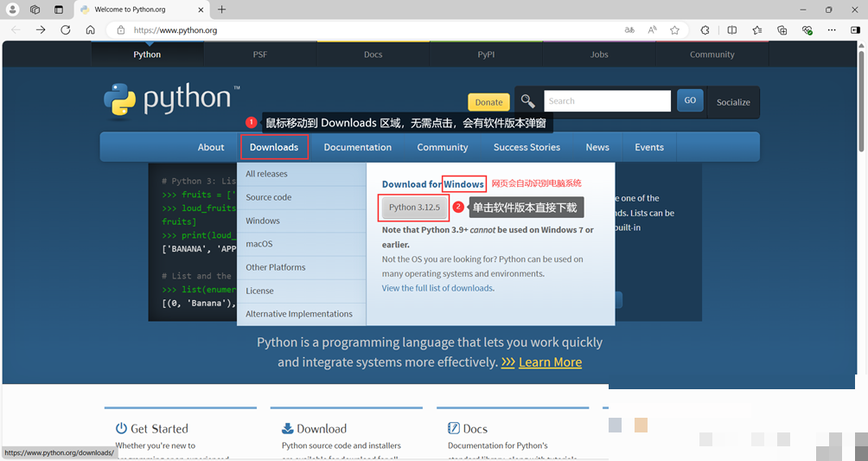868x461 pixels.
Task: Select the PSF top tab
Action: [260, 54]
